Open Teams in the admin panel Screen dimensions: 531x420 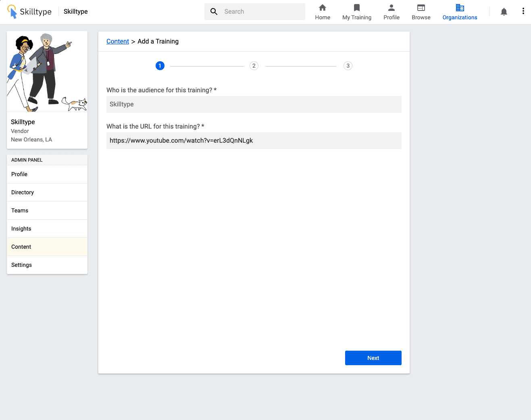point(47,210)
